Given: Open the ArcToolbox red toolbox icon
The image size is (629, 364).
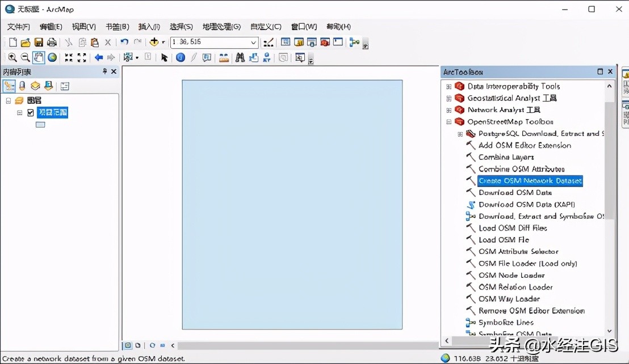Looking at the screenshot, I should pos(325,42).
